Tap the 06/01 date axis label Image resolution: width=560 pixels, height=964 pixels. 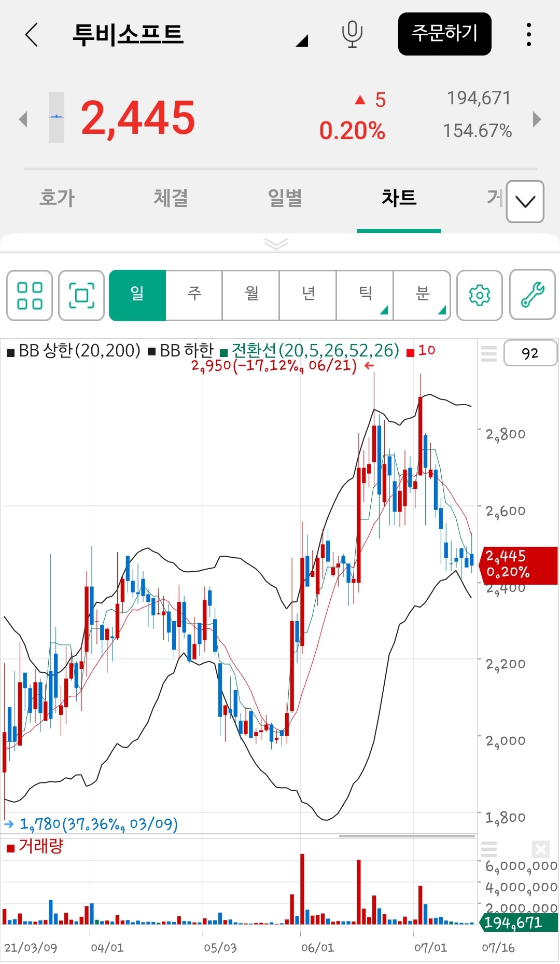[x=317, y=947]
